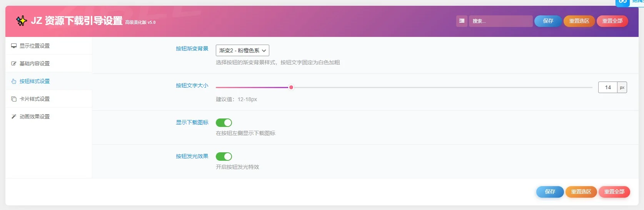
Task: Click the 高级美化版 v5.0 version text
Action: pos(140,22)
